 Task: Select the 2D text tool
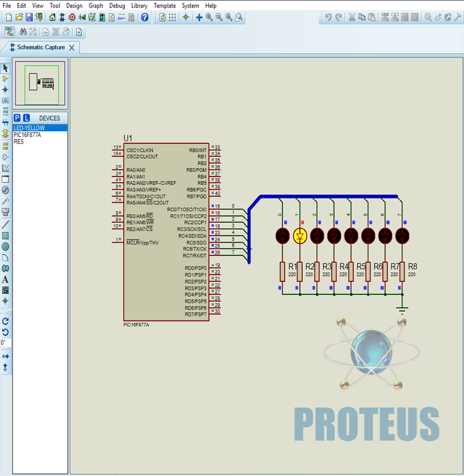[6, 279]
